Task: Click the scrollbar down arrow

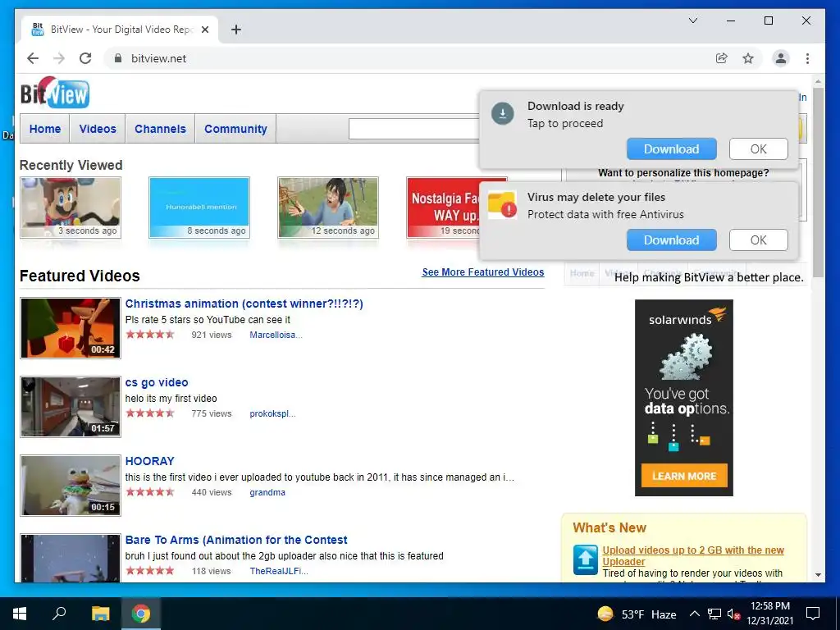Action: click(818, 575)
